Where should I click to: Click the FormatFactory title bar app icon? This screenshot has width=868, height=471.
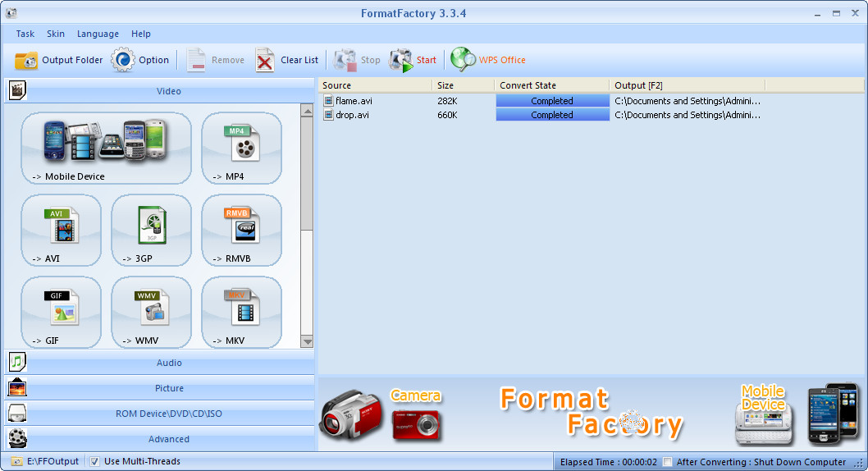[x=11, y=13]
